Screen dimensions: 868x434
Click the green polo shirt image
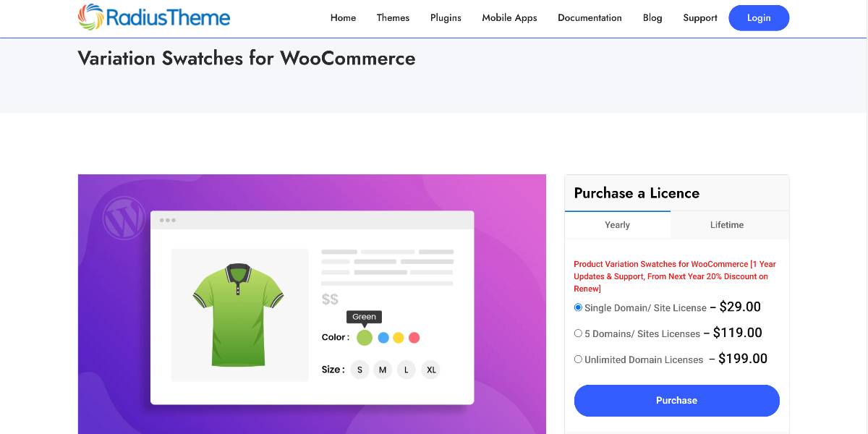pos(238,315)
